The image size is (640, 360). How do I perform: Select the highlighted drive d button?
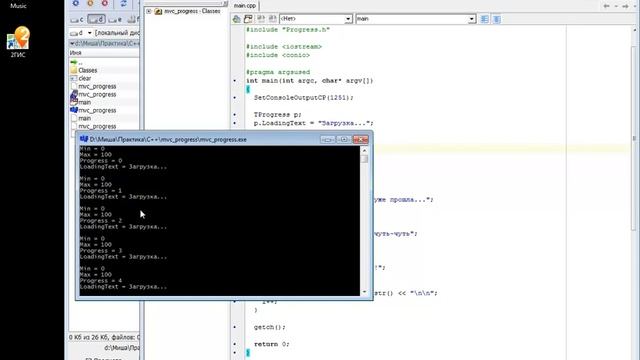(x=96, y=19)
